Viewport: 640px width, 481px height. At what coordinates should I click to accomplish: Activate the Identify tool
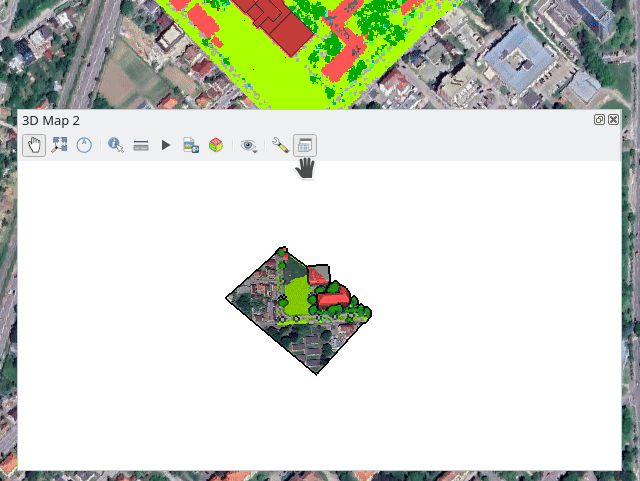point(116,145)
